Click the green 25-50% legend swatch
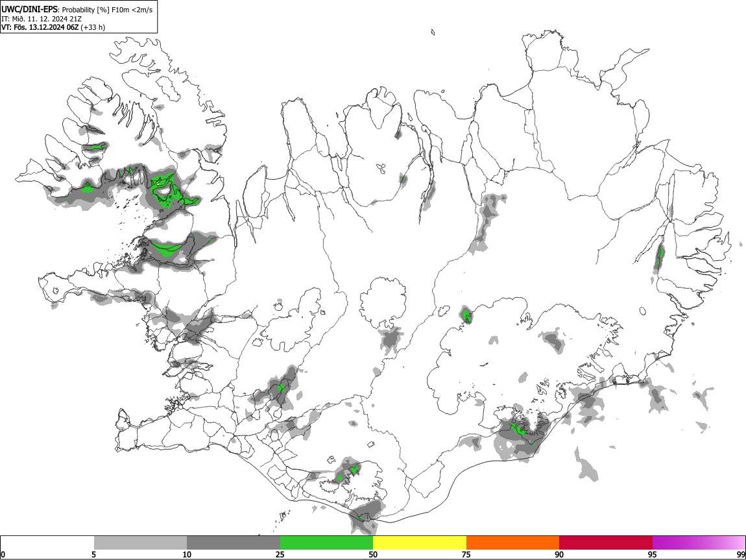 coord(327,542)
